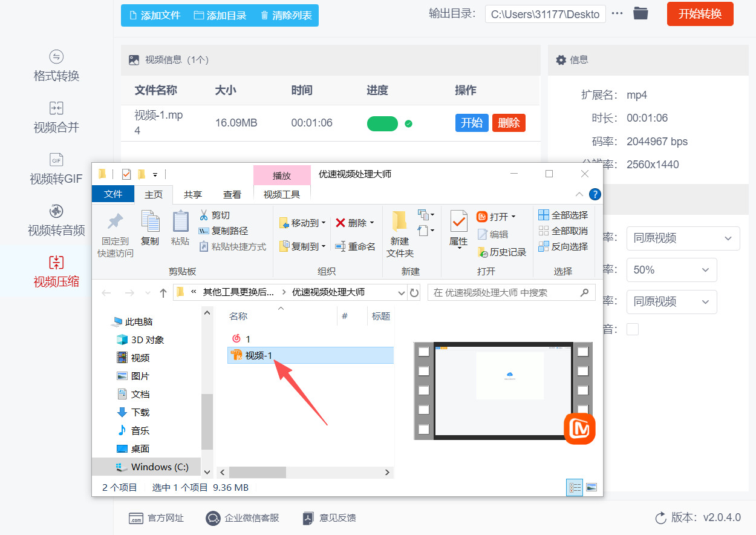Click the 开始转换 button
This screenshot has height=535, width=756.
point(700,14)
